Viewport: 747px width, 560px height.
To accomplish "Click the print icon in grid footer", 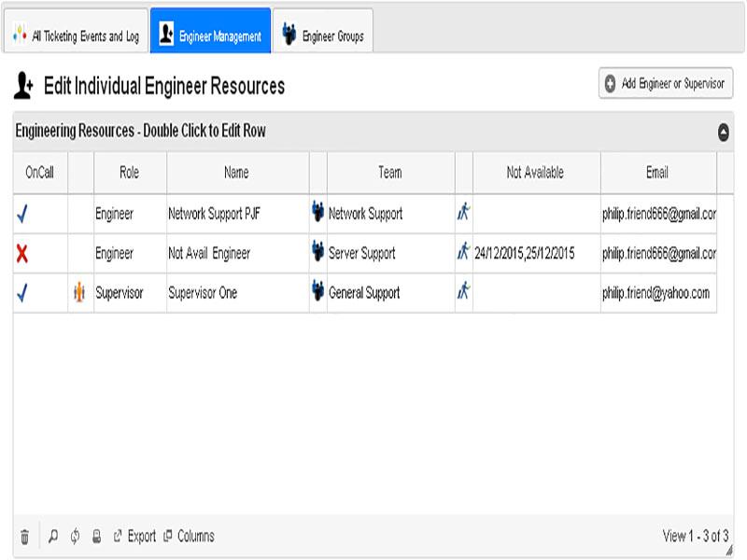I will click(x=96, y=536).
